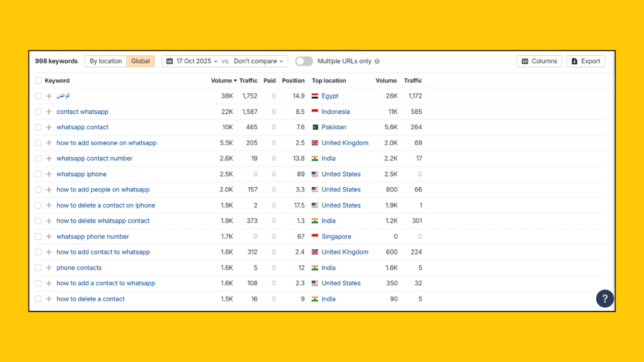Click the info icon next to Multiple URLs only
The width and height of the screenshot is (644, 362).
click(377, 61)
